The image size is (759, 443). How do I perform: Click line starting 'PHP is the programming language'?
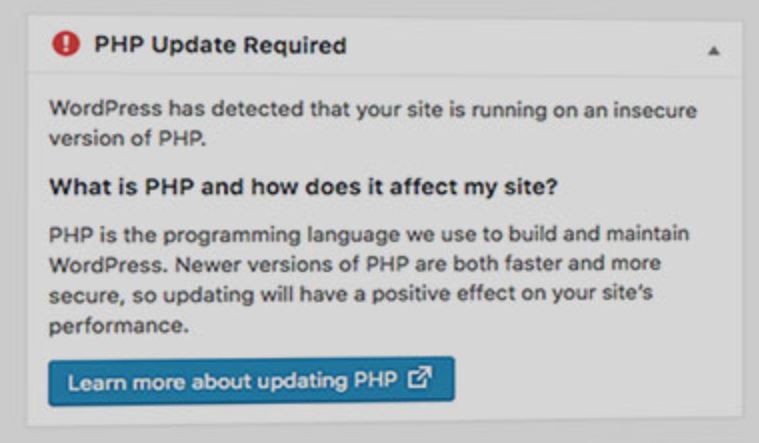(x=369, y=234)
